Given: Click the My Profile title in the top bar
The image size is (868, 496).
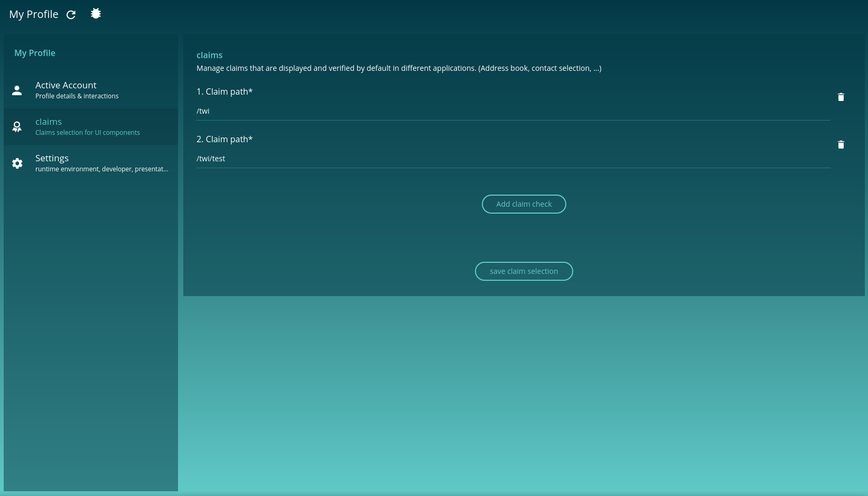Looking at the screenshot, I should pyautogui.click(x=33, y=14).
